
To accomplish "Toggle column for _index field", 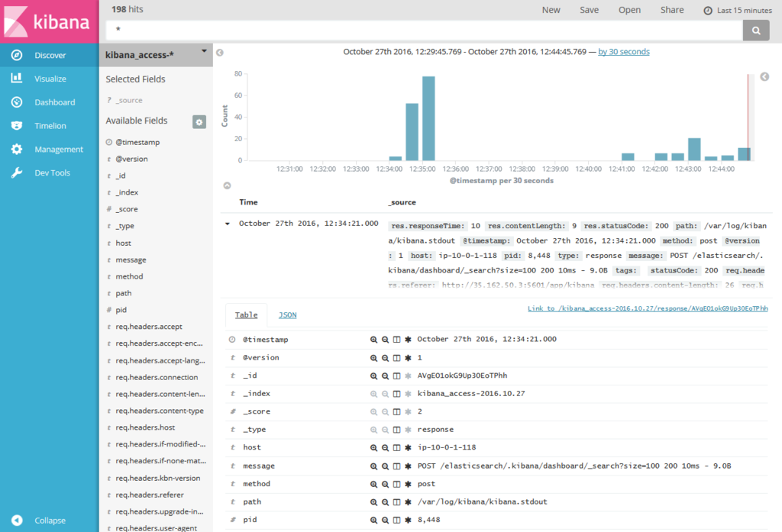I will pyautogui.click(x=396, y=394).
